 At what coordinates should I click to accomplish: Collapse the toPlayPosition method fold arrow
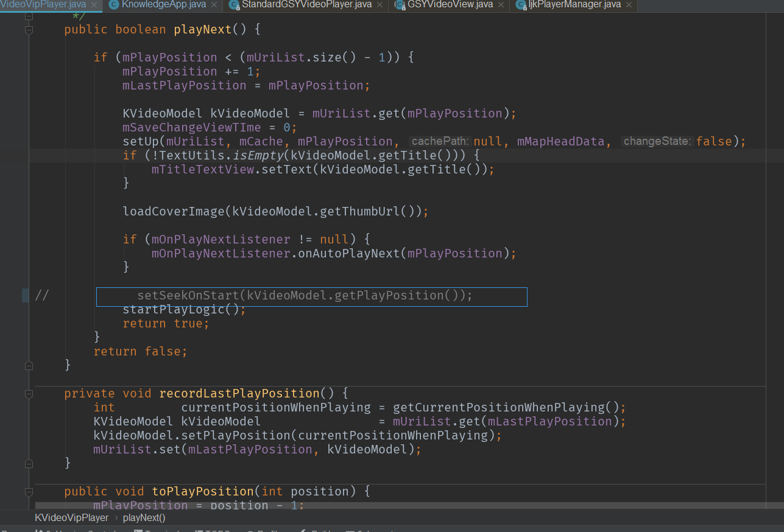click(28, 491)
